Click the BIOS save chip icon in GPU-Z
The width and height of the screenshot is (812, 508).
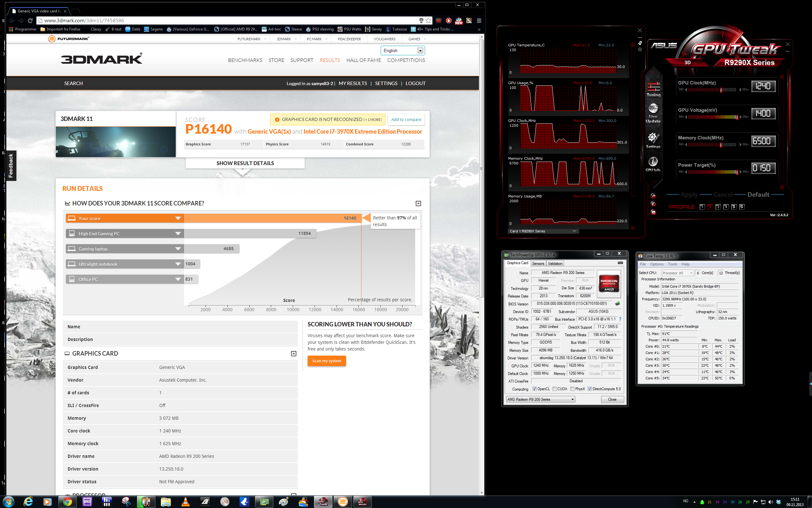click(x=617, y=304)
